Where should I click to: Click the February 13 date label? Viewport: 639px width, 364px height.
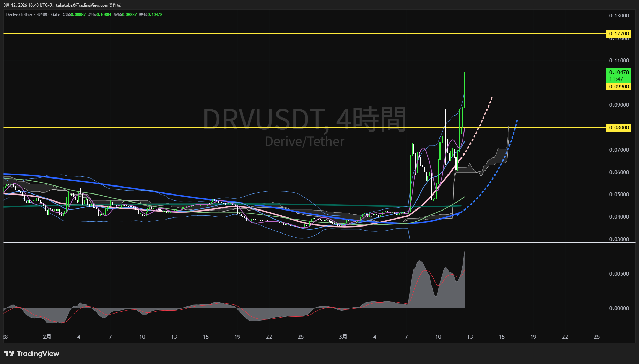174,337
